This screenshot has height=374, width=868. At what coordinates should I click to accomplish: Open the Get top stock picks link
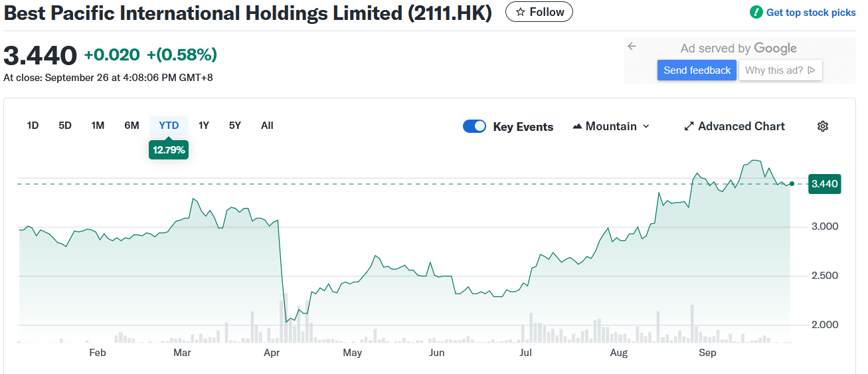point(811,13)
